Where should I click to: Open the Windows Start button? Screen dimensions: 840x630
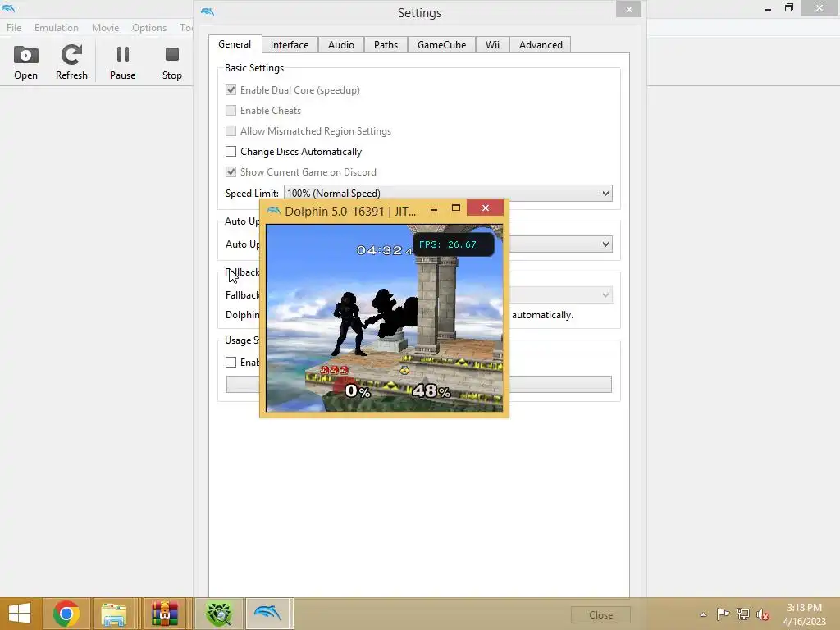(20, 614)
